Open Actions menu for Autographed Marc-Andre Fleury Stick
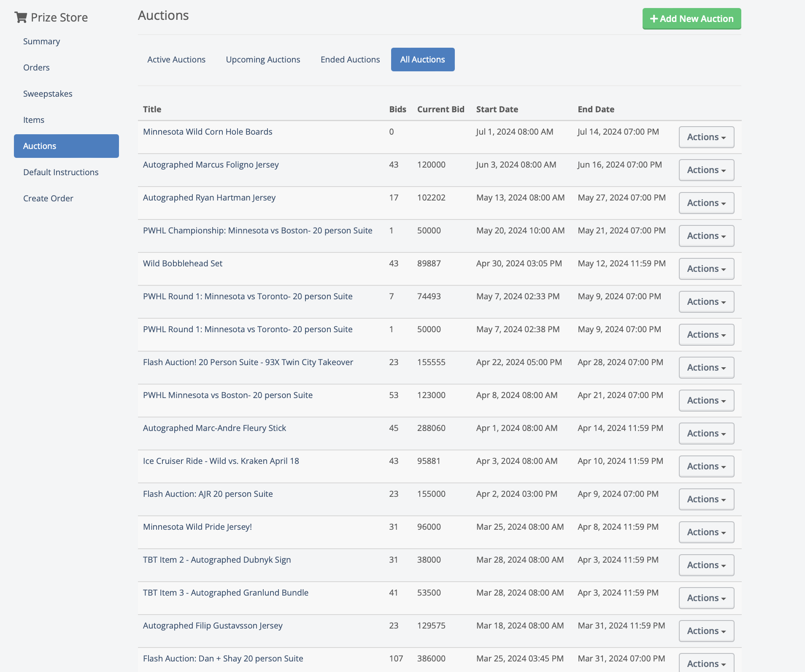The image size is (805, 672). [x=706, y=434]
